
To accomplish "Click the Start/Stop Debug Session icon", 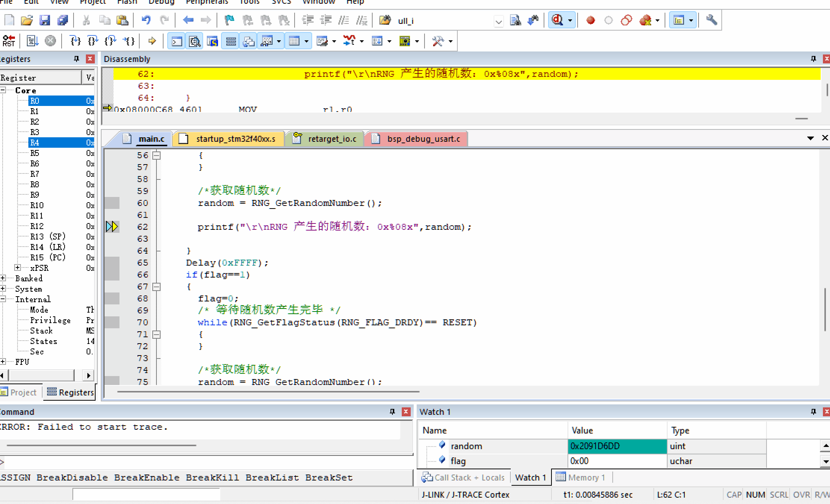I will (557, 20).
